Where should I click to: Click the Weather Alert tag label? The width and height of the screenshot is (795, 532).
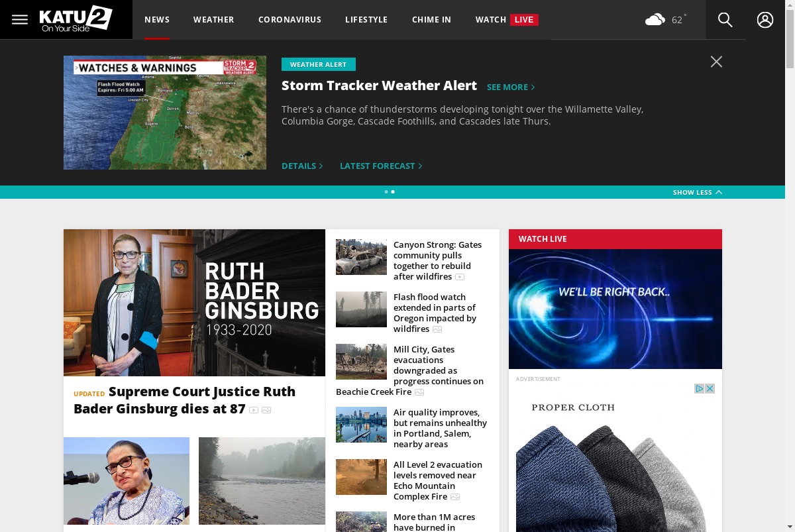(x=319, y=64)
